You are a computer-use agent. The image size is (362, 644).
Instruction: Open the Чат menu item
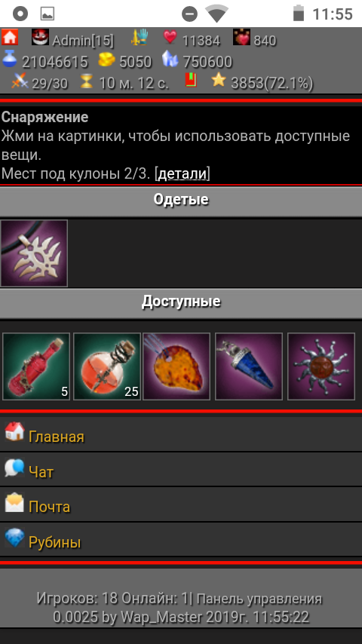181,470
